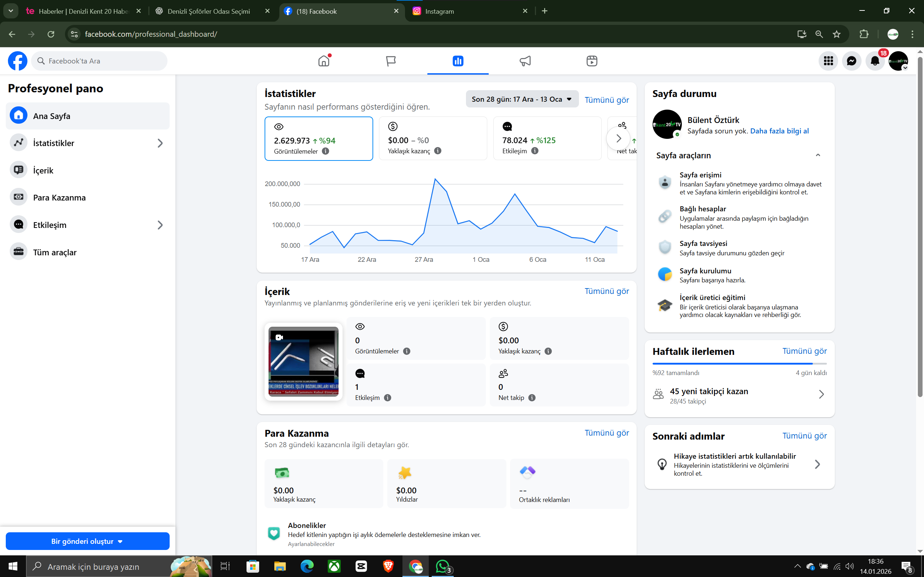The image size is (924, 577).
Task: Select the Görüntülemeler metric card
Action: point(318,138)
